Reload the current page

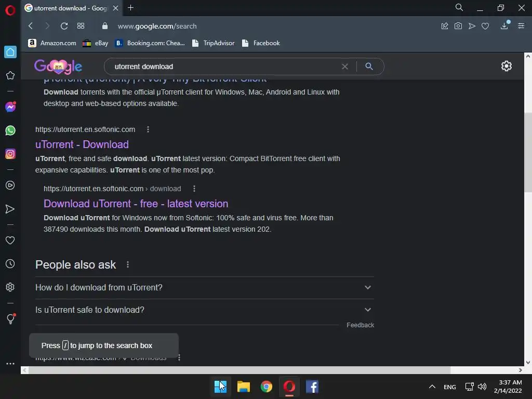[x=64, y=26]
